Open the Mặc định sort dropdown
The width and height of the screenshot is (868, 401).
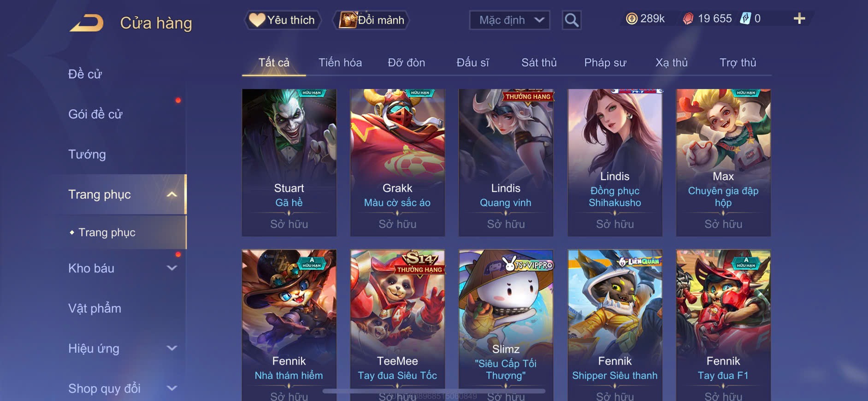[509, 20]
